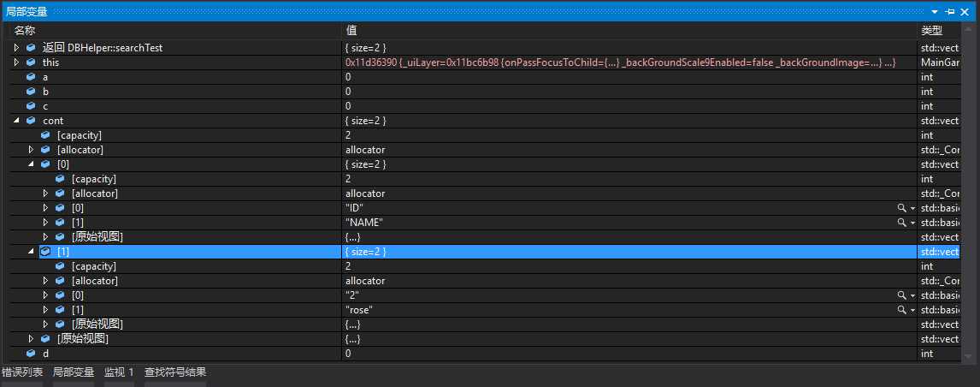The image size is (980, 387).
Task: Click the 名称 column header
Action: pos(176,30)
